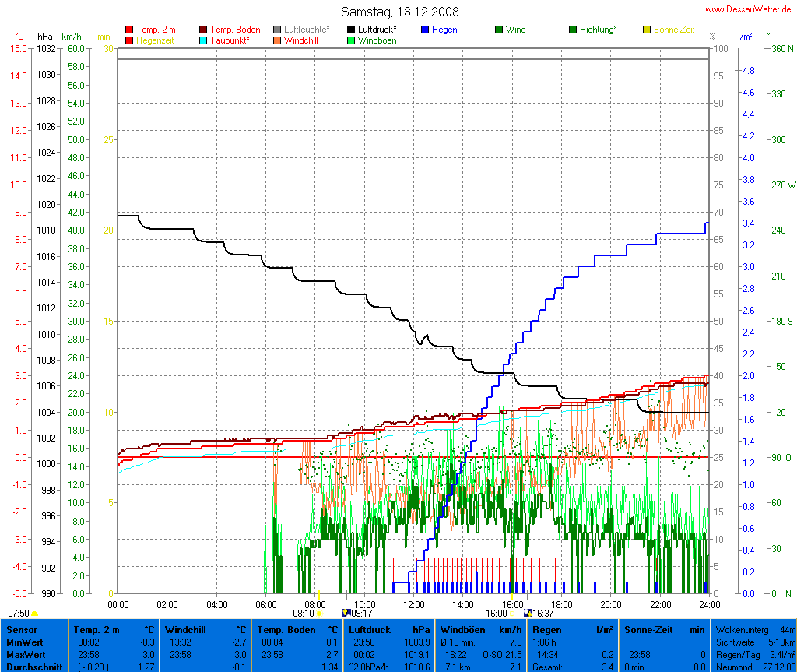This screenshot has width=797, height=672.
Task: Click the red Temp. 2 m legend square
Action: pyautogui.click(x=129, y=30)
